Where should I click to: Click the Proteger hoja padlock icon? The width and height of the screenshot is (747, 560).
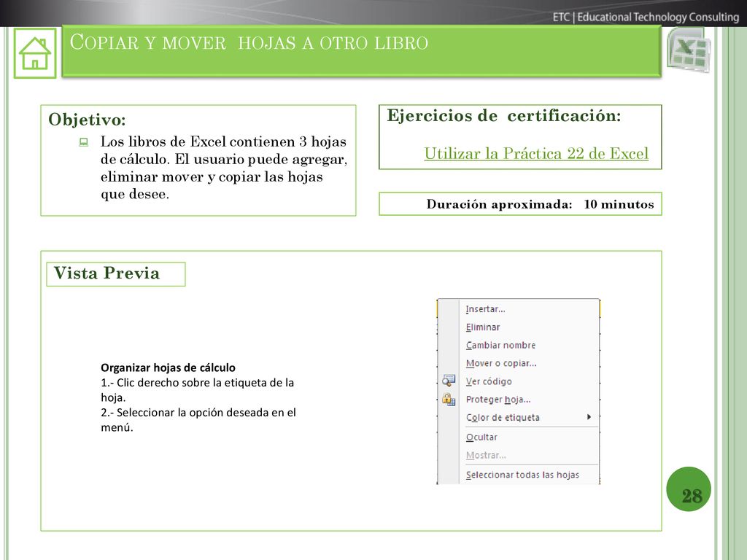point(449,399)
